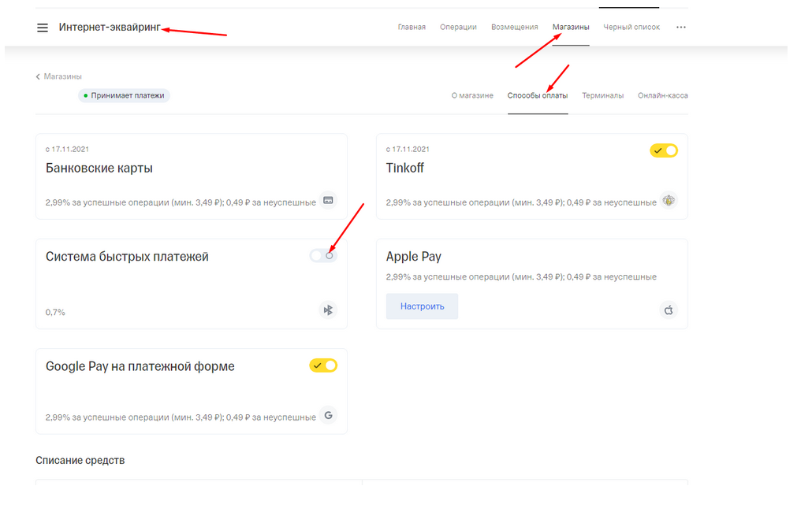
Task: Click the Система быстрых платежей heading
Action: pyautogui.click(x=127, y=257)
